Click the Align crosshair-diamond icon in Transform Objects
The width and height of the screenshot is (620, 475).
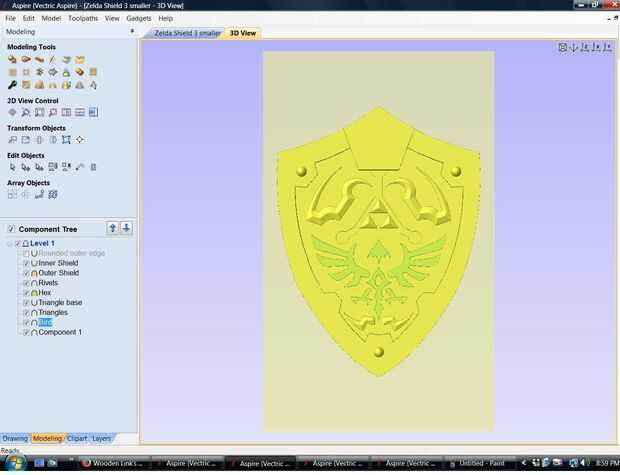pyautogui.click(x=80, y=140)
